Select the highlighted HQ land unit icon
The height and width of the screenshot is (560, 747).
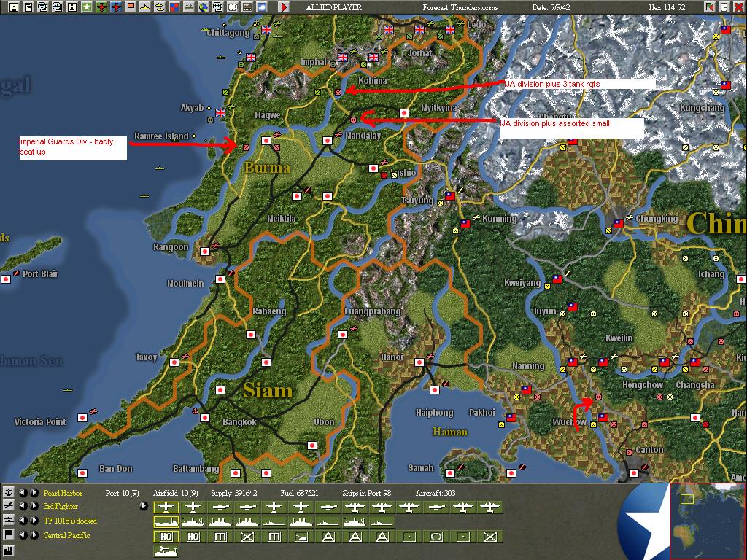tap(166, 537)
